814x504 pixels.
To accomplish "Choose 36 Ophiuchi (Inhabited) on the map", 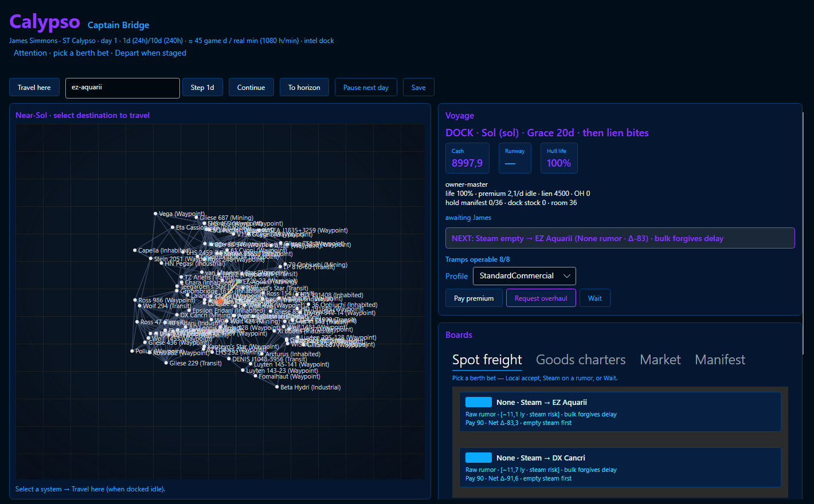I will coord(308,305).
